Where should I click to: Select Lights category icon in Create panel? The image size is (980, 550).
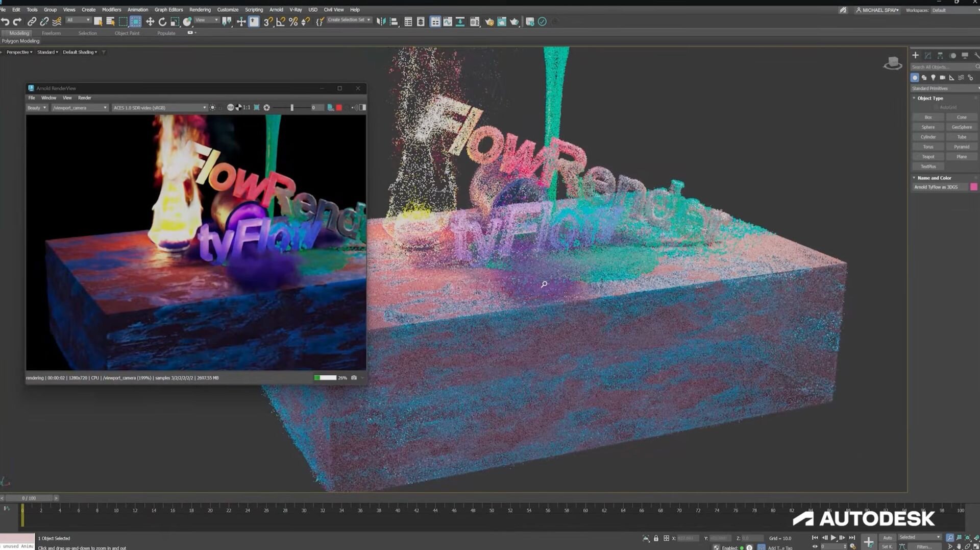pos(933,78)
